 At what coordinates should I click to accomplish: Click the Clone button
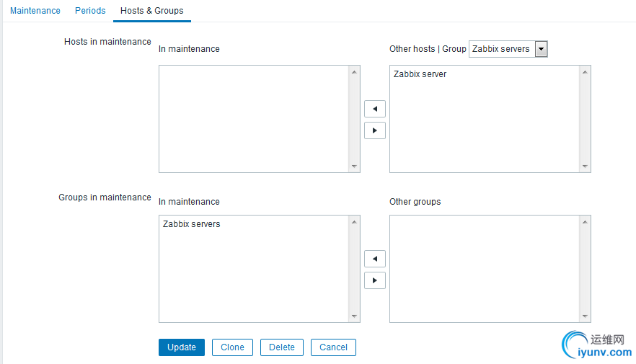point(232,347)
